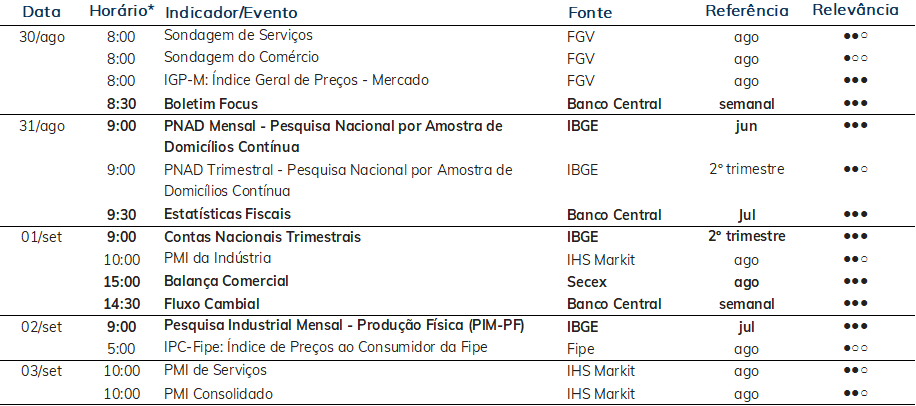Click the PMI Consolidado relevance dots
Image resolution: width=916 pixels, height=406 pixels.
855,393
